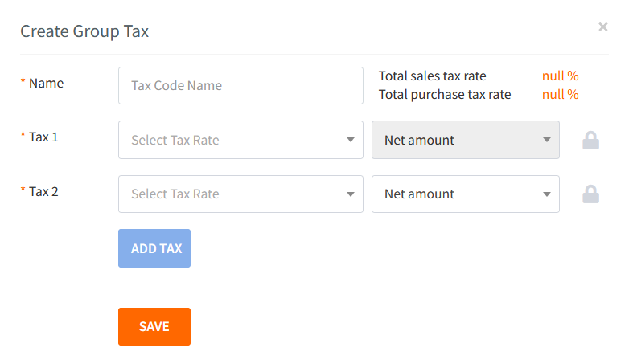The height and width of the screenshot is (364, 629).
Task: Click the Create Group Tax title
Action: 84,31
